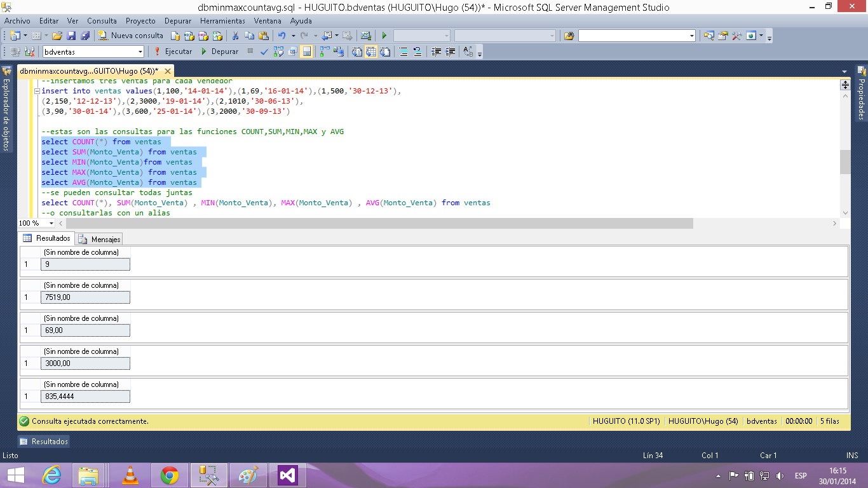The image size is (868, 488).
Task: Uncomment the selected lines
Action: (417, 51)
